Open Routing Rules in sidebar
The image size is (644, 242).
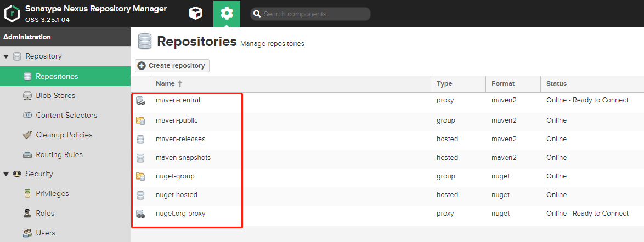click(59, 155)
